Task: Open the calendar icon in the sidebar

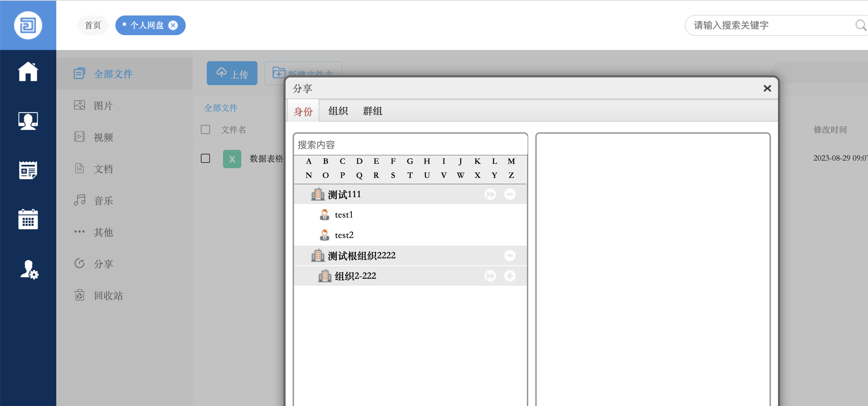Action: pyautogui.click(x=28, y=219)
